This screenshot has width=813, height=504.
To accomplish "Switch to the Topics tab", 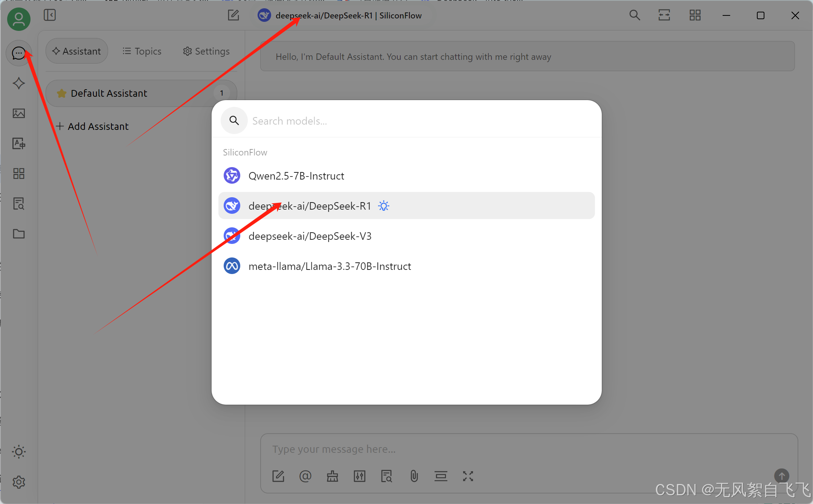I will tap(142, 51).
